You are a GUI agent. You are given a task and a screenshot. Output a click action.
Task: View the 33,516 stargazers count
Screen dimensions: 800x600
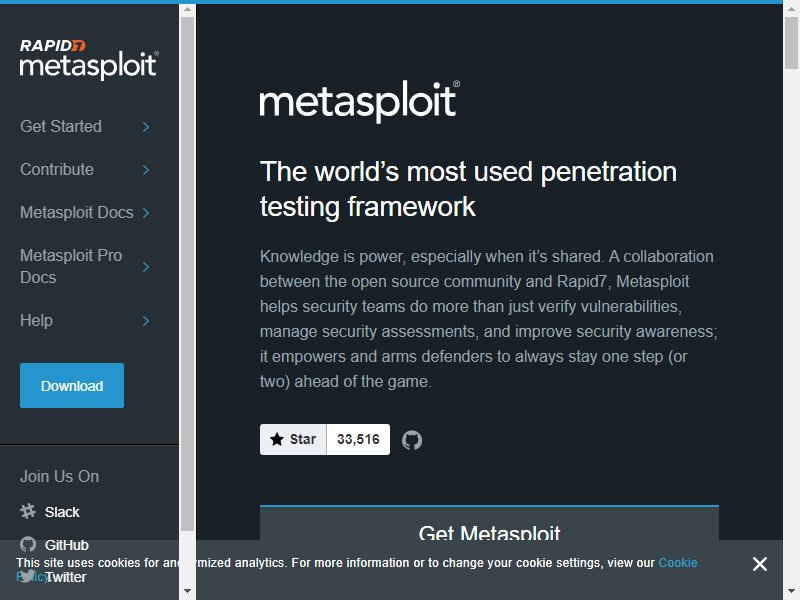358,439
